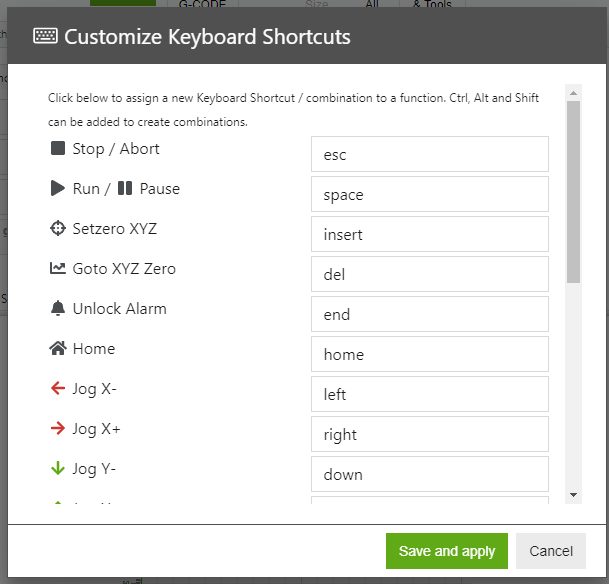The height and width of the screenshot is (584, 609).
Task: Click the Run play triangle icon
Action: [x=58, y=189]
